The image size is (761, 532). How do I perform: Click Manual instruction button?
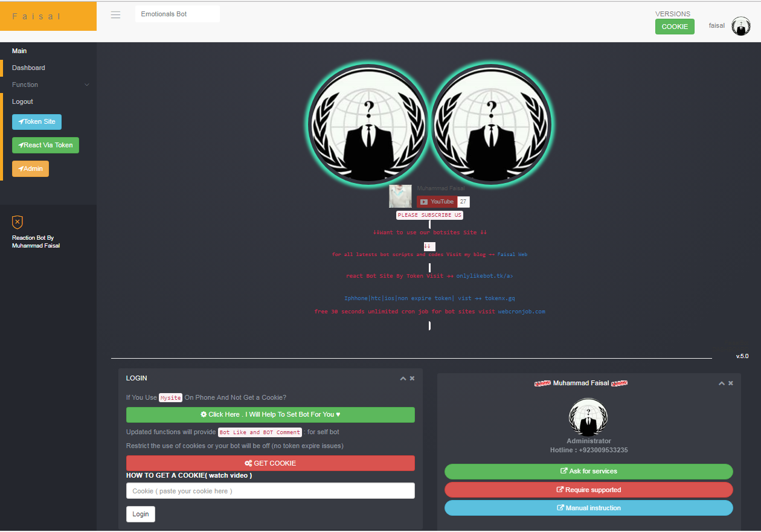(x=589, y=508)
